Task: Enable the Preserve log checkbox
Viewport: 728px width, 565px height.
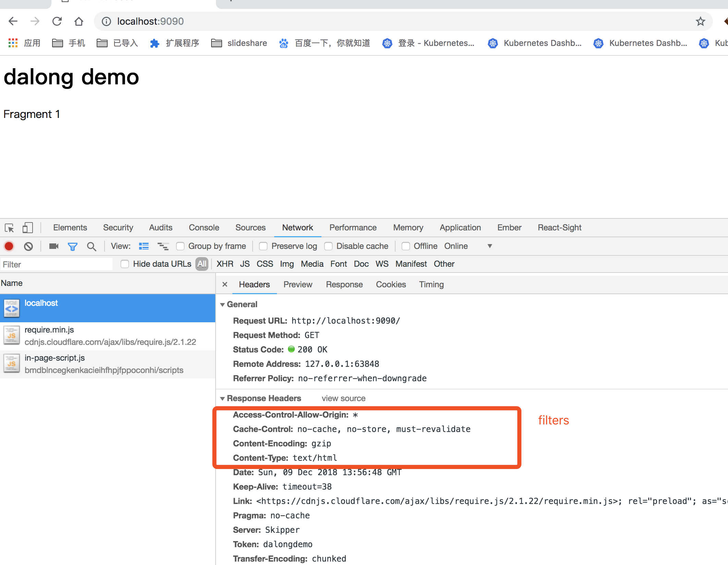Action: [x=263, y=246]
